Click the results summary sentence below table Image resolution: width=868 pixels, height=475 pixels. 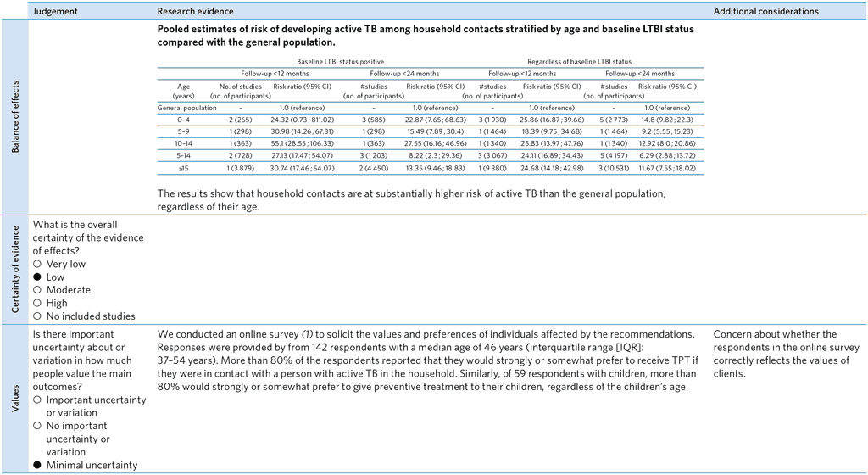click(x=411, y=200)
